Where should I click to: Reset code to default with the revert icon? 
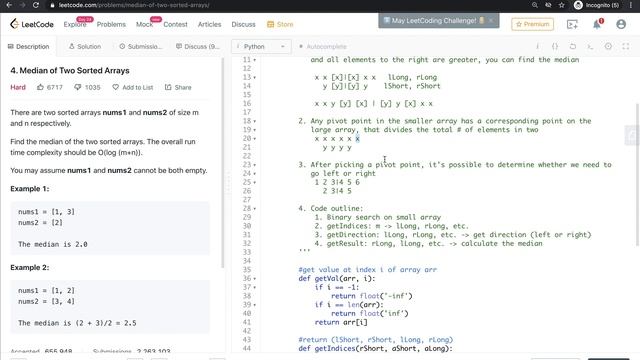(573, 46)
